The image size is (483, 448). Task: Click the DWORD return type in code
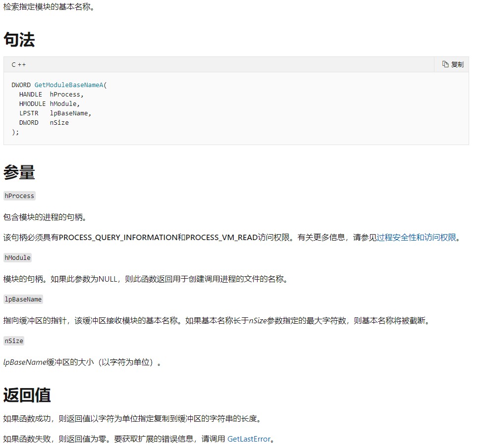[21, 85]
